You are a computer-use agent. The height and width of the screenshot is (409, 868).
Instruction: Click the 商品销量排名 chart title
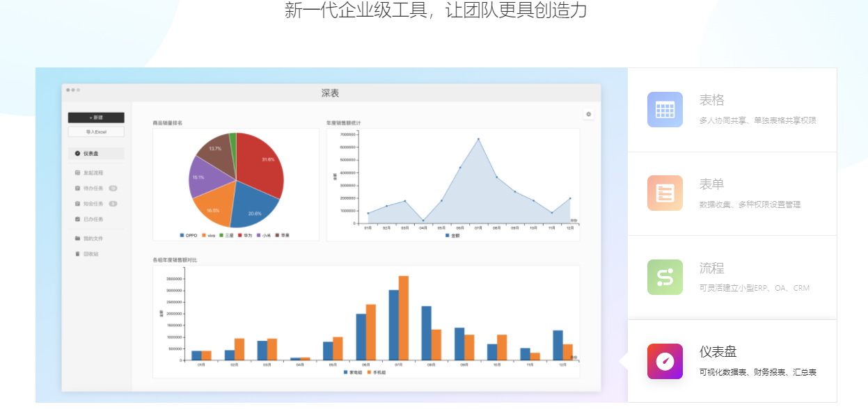point(168,123)
